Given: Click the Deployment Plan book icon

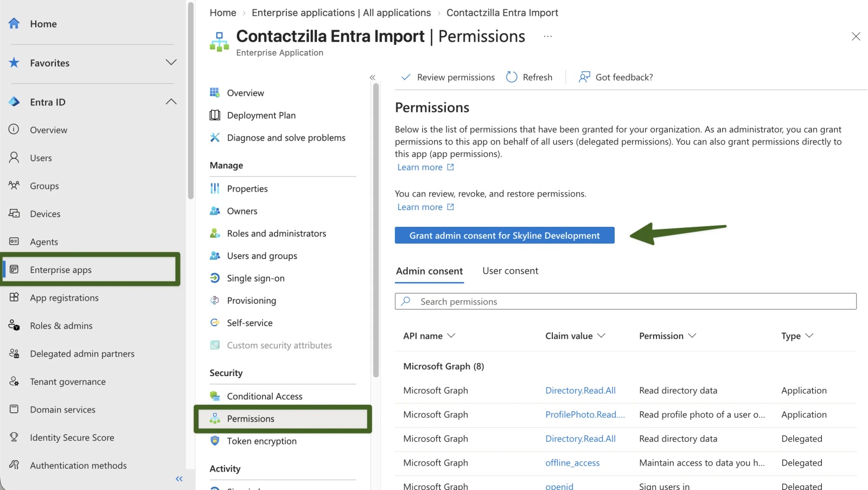Looking at the screenshot, I should pos(215,115).
